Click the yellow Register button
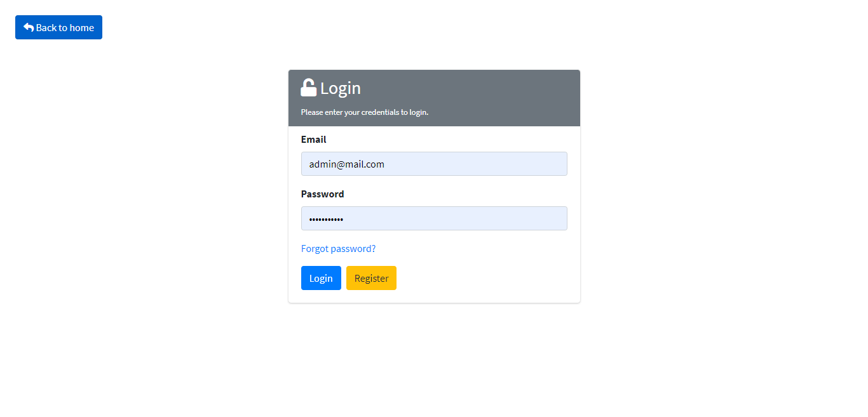Viewport: 868px width, 417px height. coord(371,278)
